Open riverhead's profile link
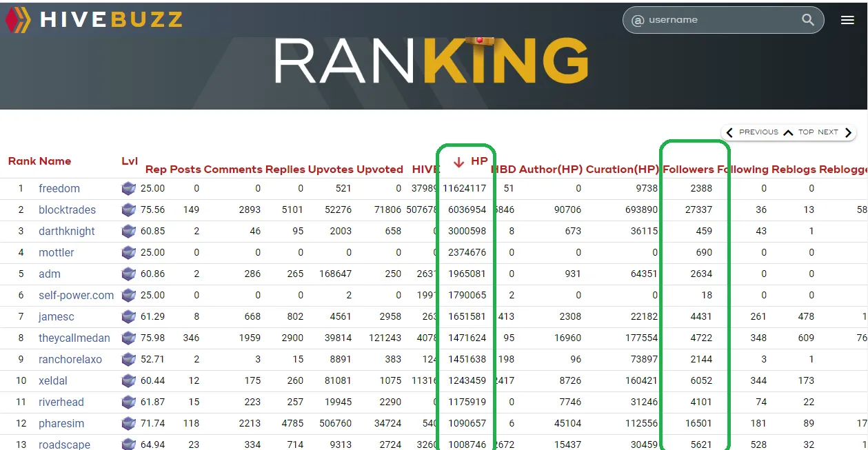Image resolution: width=868 pixels, height=450 pixels. click(x=61, y=402)
